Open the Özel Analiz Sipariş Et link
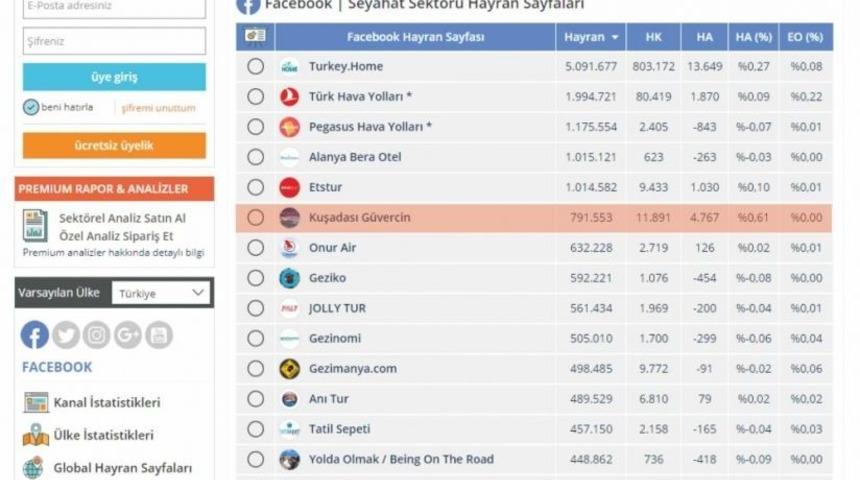Image resolution: width=860 pixels, height=480 pixels. pyautogui.click(x=116, y=236)
